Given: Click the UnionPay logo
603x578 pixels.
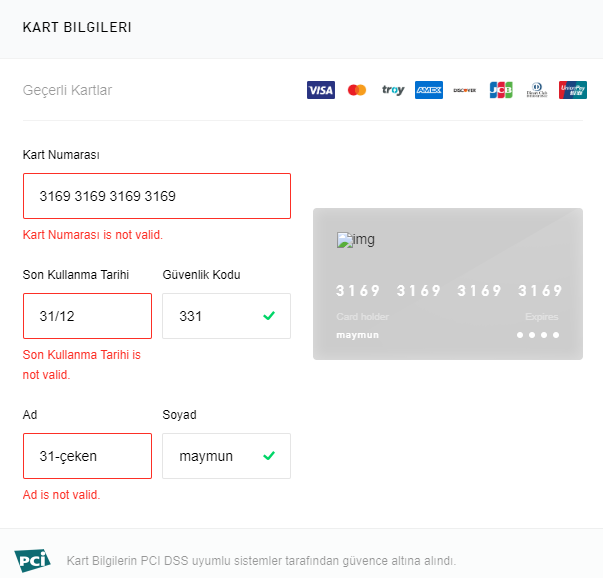Looking at the screenshot, I should tap(573, 90).
